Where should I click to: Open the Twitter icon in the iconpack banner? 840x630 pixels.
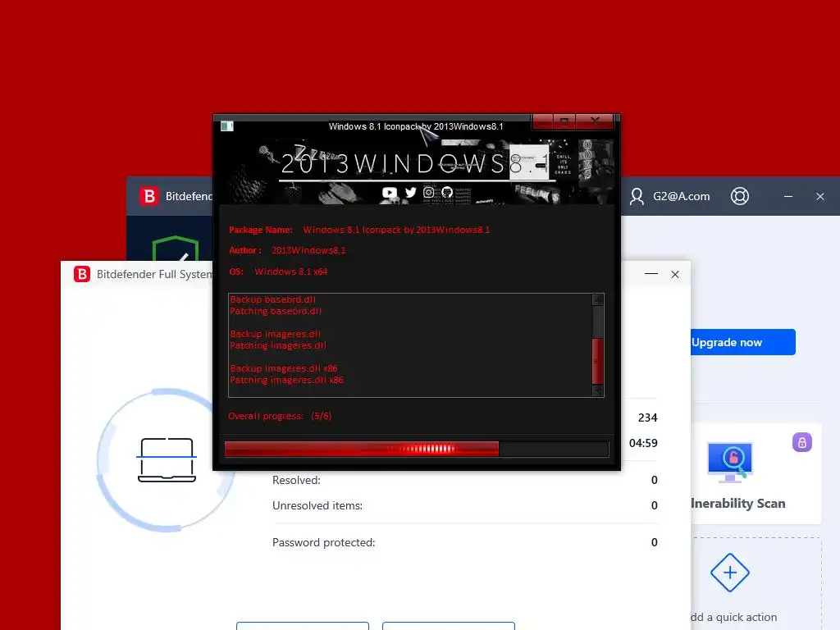[x=410, y=192]
